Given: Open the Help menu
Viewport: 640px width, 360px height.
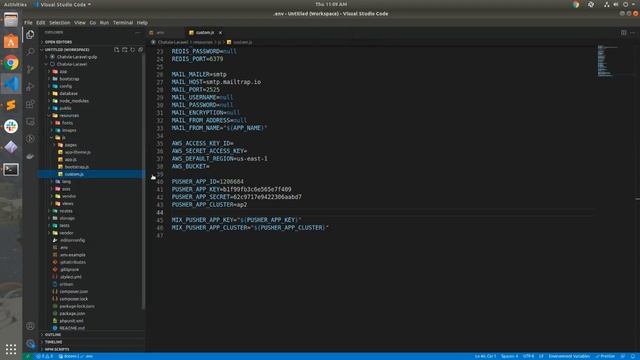Looking at the screenshot, I should [142, 23].
